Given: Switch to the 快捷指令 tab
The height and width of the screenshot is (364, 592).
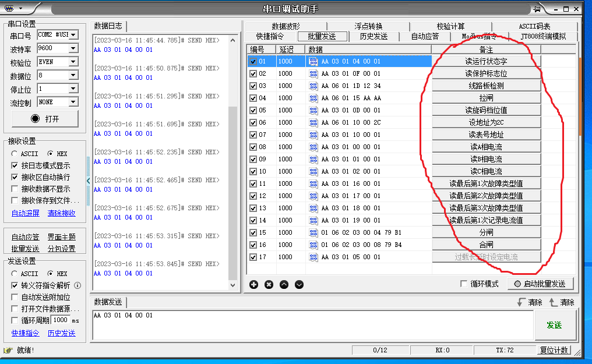Looking at the screenshot, I should click(x=270, y=36).
